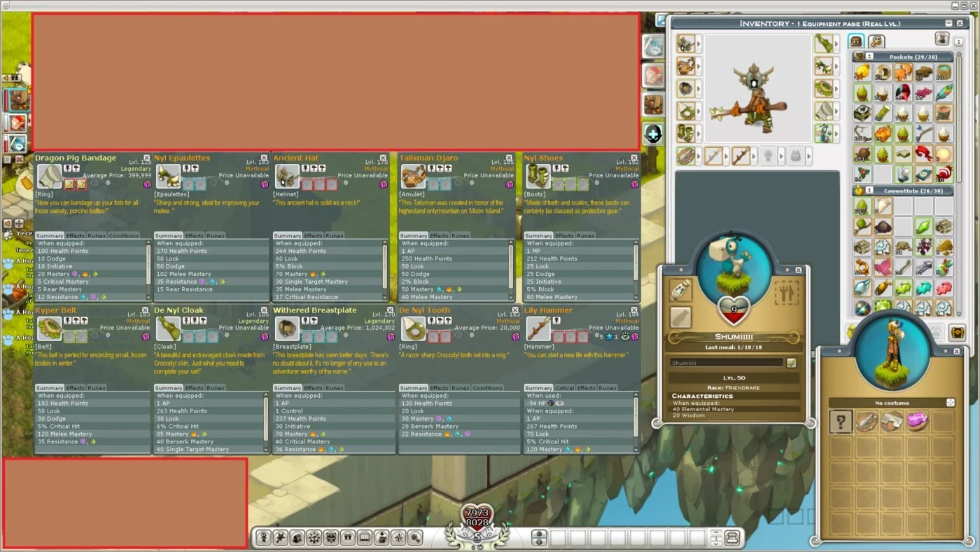The height and width of the screenshot is (552, 980).
Task: Click the 'Last meal: 1/10/18' text
Action: (734, 347)
